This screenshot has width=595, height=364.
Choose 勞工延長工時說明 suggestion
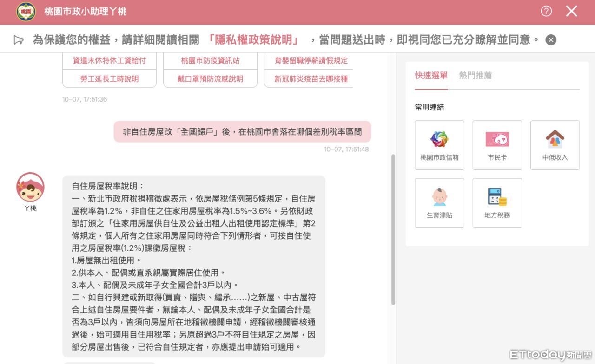tap(109, 79)
